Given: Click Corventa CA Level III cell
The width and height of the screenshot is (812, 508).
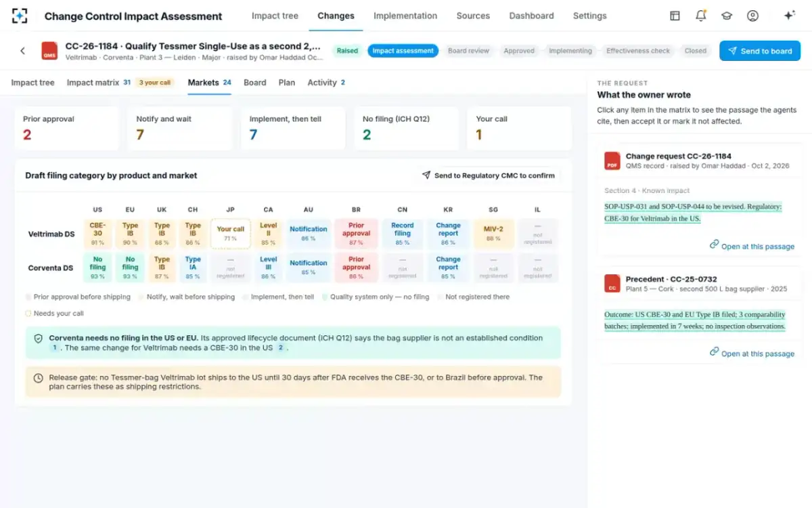Looking at the screenshot, I should [x=269, y=268].
